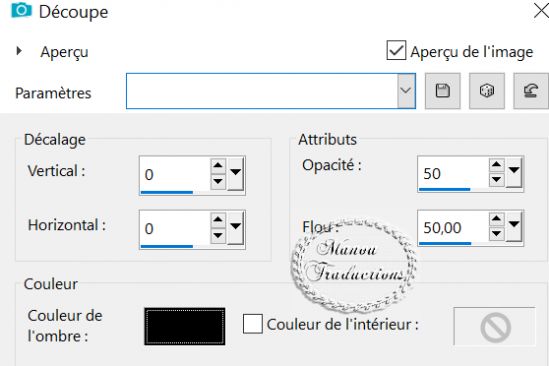The width and height of the screenshot is (549, 366).
Task: Click the reset to default arrow icon
Action: tap(531, 91)
